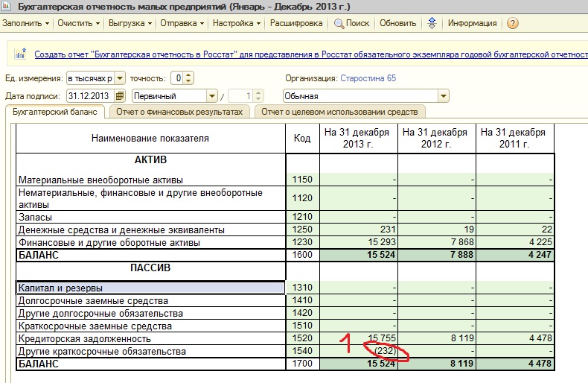Click the info document icon beside Росстат link
This screenshot has height=383, width=588.
[20, 55]
